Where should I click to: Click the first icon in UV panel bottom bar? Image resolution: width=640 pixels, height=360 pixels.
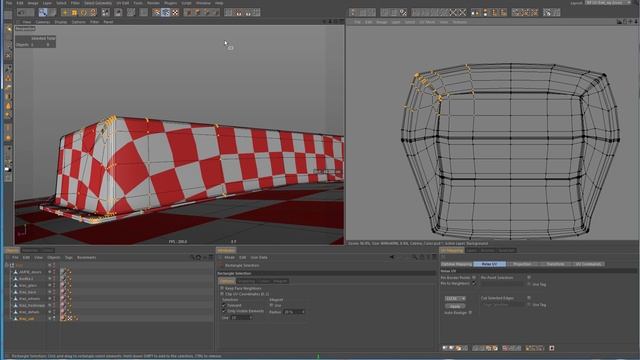(445, 348)
